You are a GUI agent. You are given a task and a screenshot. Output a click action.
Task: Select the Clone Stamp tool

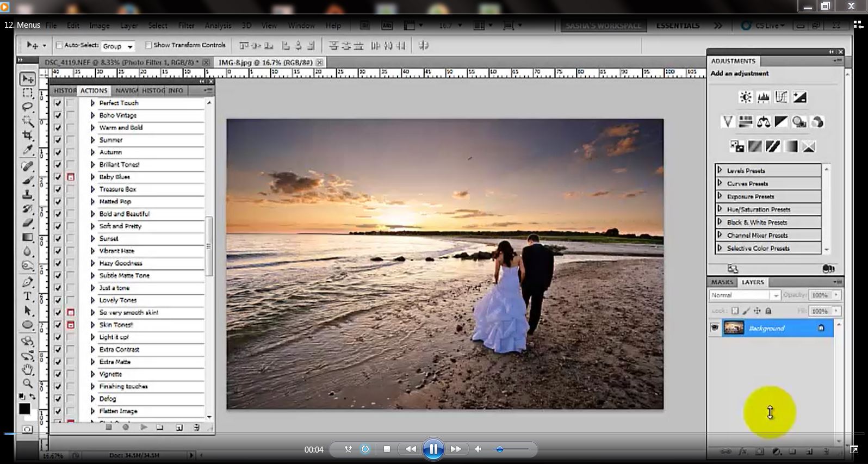[x=27, y=195]
